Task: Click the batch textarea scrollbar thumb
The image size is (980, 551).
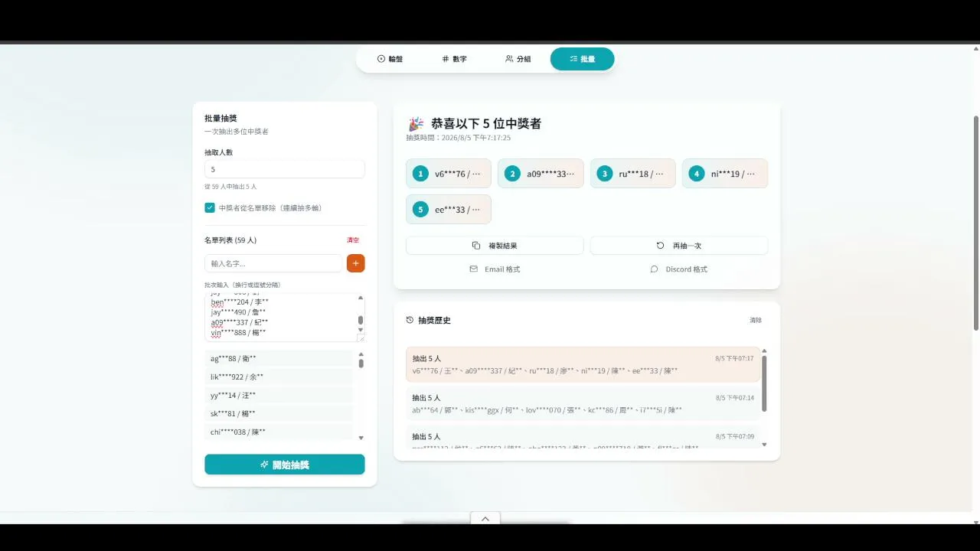Action: pos(361,320)
